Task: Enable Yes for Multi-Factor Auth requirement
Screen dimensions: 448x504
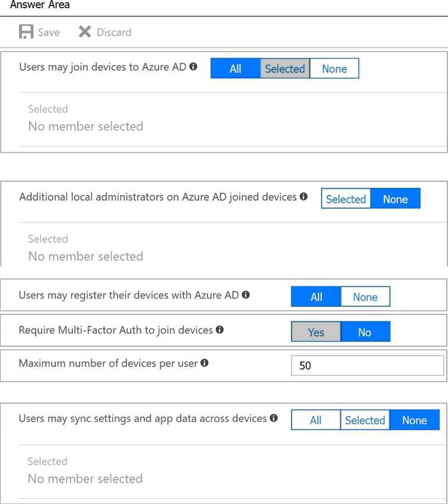Action: click(x=316, y=332)
